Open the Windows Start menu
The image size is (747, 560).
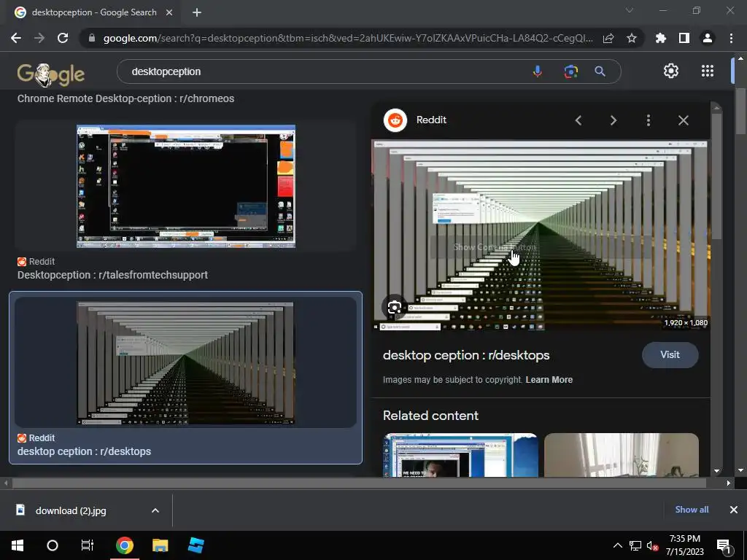pos(18,545)
